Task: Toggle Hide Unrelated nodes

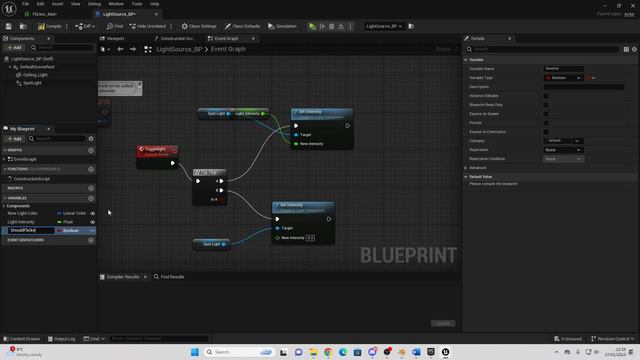Action: 148,26
